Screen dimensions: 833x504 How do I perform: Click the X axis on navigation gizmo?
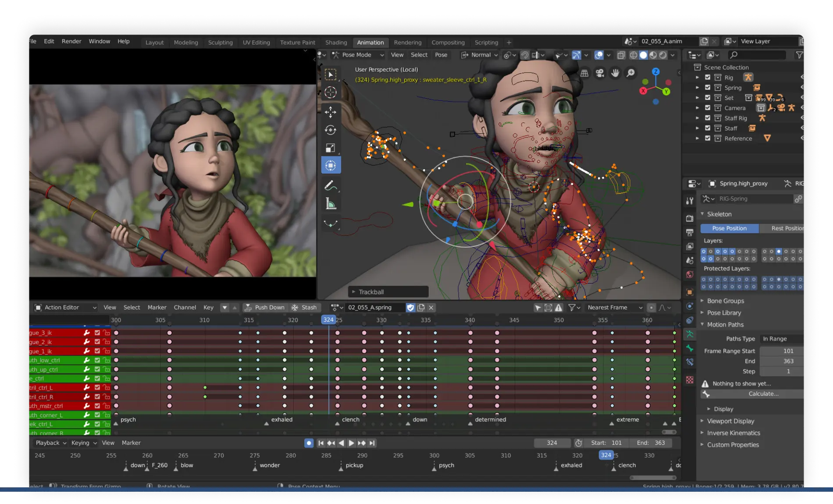[643, 91]
